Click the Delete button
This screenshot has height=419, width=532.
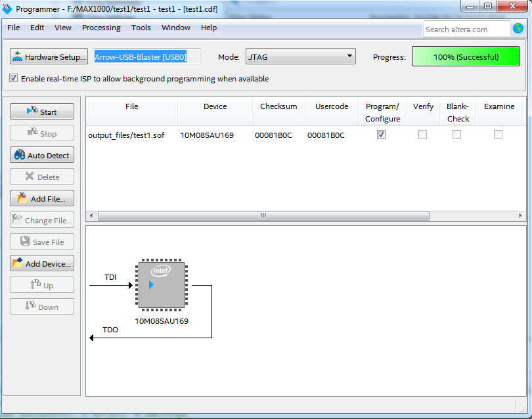coord(42,177)
